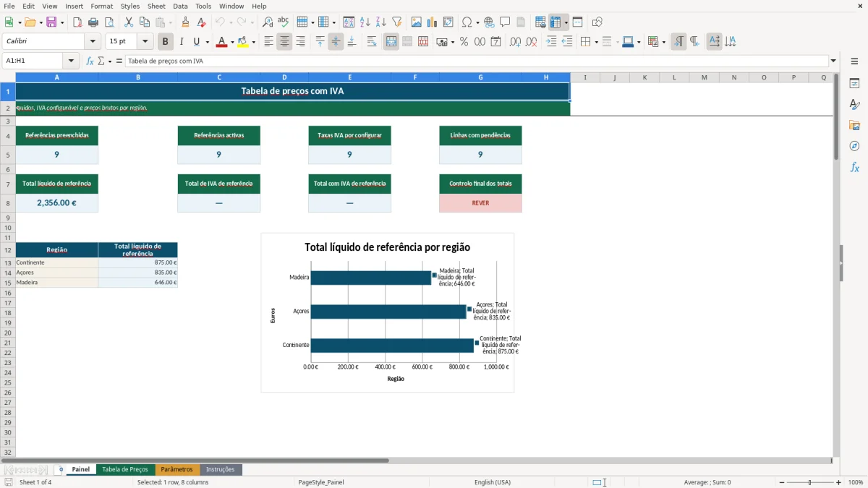The image size is (868, 488).
Task: Click the formula input line
Action: click(x=477, y=61)
